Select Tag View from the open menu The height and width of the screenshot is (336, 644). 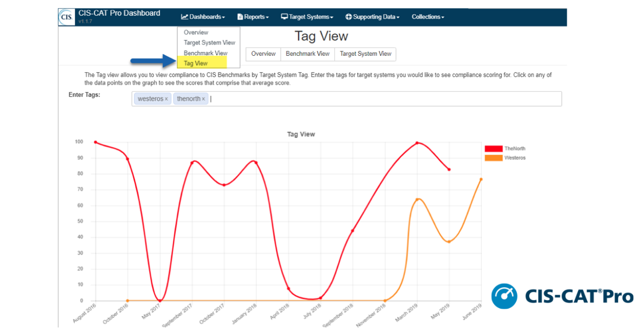195,63
